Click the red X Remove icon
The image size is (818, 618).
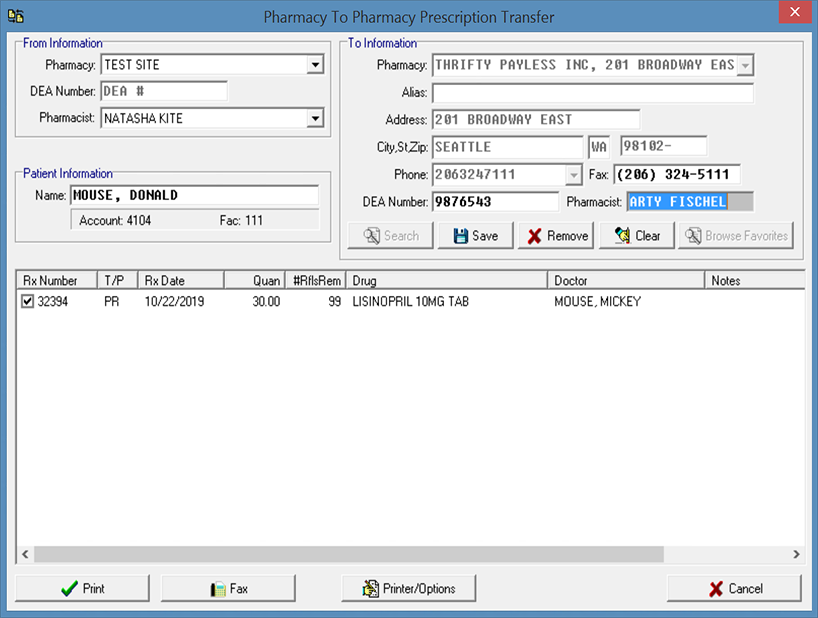pyautogui.click(x=535, y=237)
